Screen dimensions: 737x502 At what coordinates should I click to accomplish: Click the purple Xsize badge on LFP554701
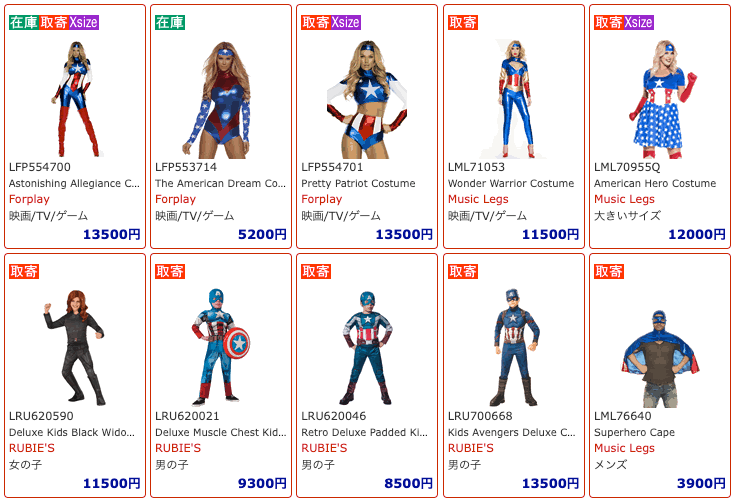pyautogui.click(x=345, y=22)
